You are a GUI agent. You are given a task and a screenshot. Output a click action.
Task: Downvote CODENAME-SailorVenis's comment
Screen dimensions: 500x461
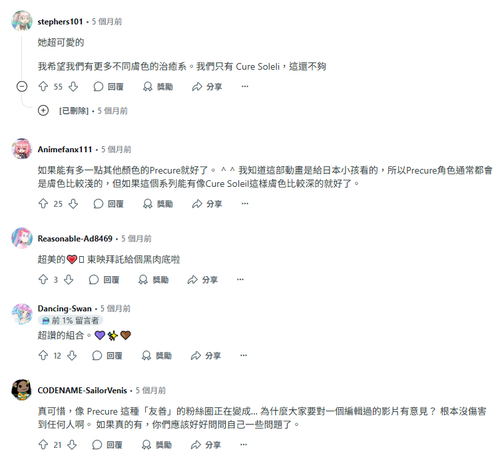click(x=72, y=445)
